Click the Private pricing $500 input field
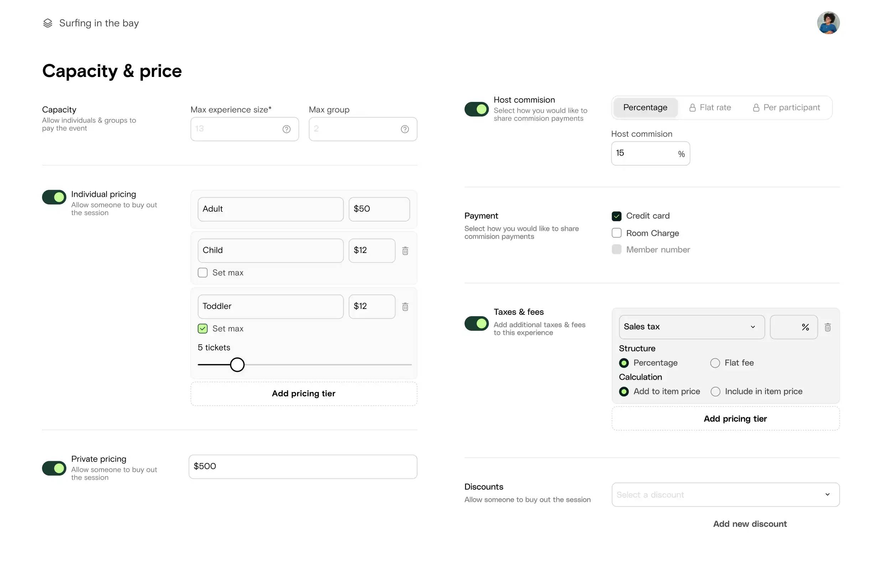This screenshot has width=877, height=588. coord(303,467)
